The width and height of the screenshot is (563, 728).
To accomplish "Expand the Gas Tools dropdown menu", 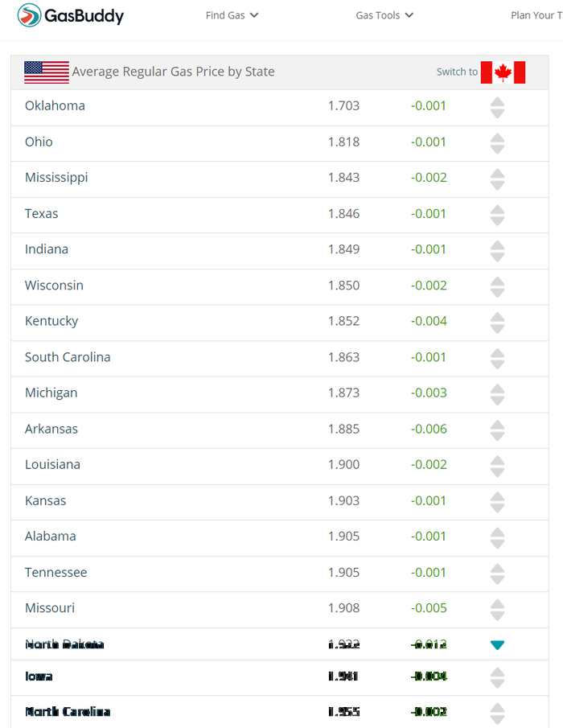I will [x=384, y=15].
